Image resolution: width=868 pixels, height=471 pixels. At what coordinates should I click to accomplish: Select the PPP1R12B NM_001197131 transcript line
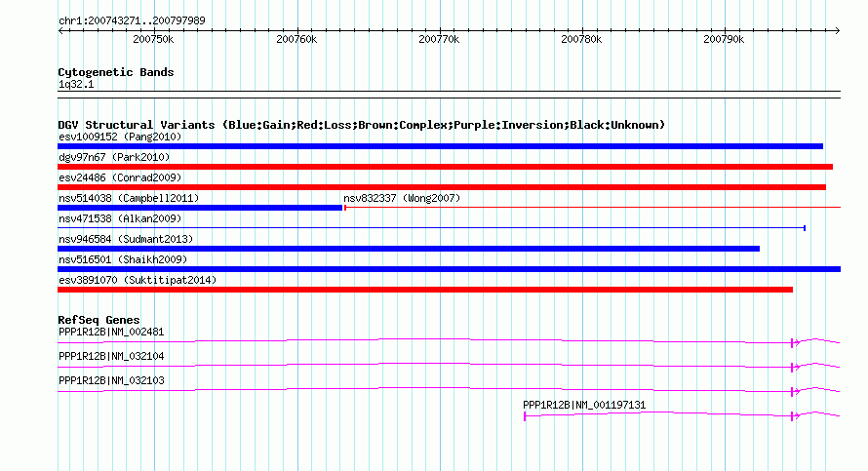(682, 414)
